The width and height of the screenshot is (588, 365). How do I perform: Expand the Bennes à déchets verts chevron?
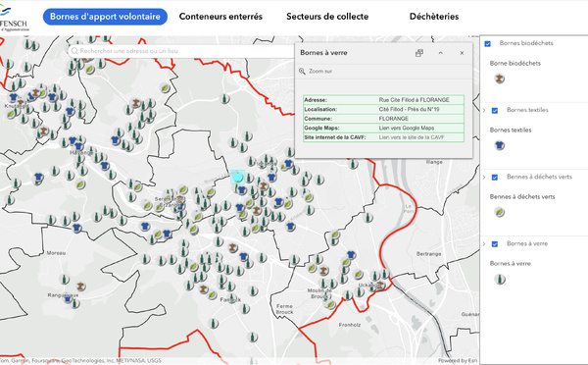point(484,178)
